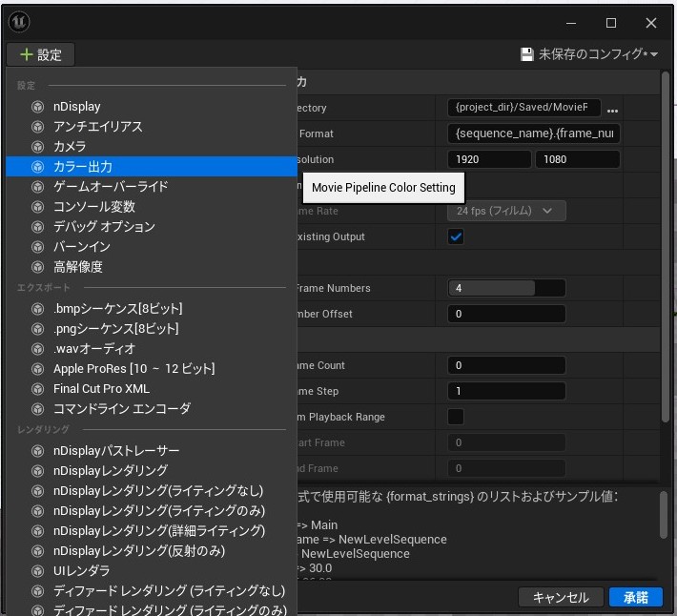The height and width of the screenshot is (616, 677).
Task: Enable the Playback Range checkbox
Action: pyautogui.click(x=456, y=417)
